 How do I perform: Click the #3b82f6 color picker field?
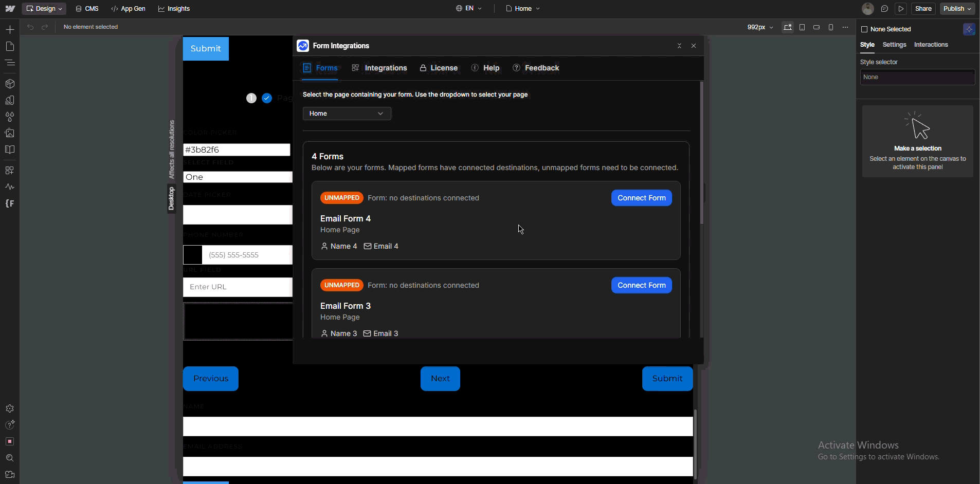(x=237, y=150)
